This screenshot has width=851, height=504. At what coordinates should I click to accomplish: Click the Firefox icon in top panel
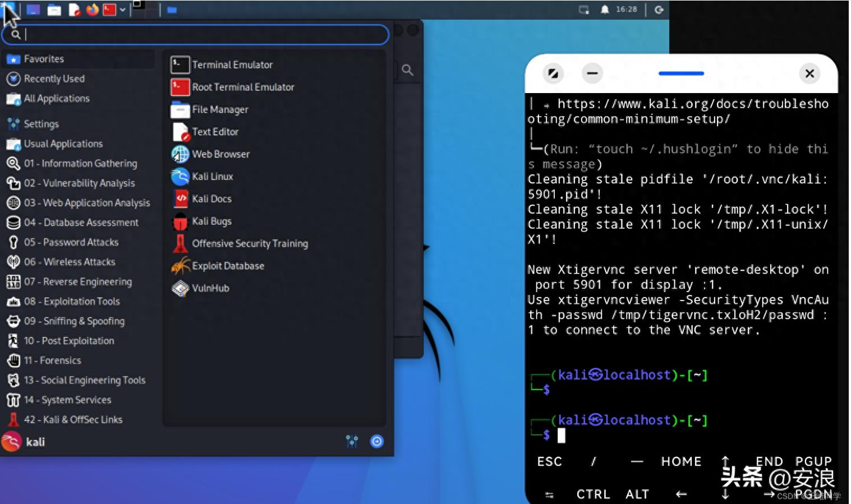point(93,10)
